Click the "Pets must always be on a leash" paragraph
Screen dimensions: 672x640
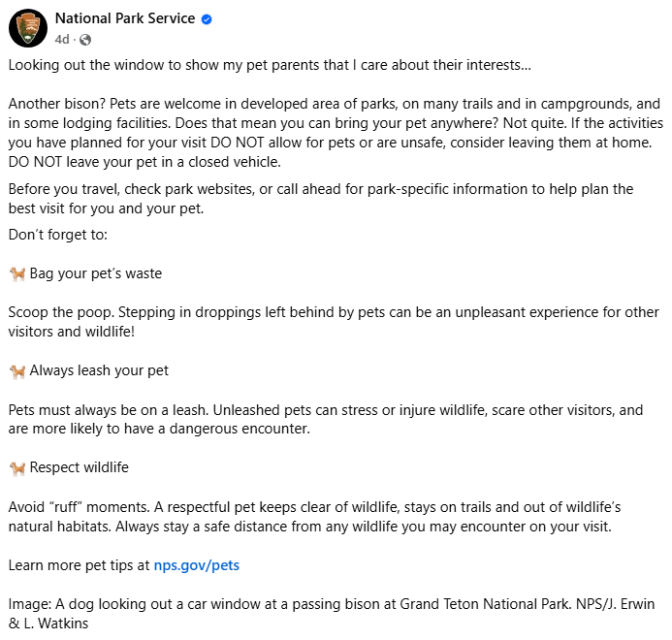[325, 419]
